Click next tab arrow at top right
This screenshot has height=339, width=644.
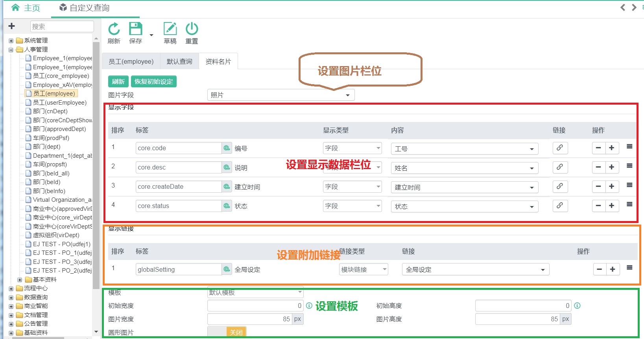(634, 7)
